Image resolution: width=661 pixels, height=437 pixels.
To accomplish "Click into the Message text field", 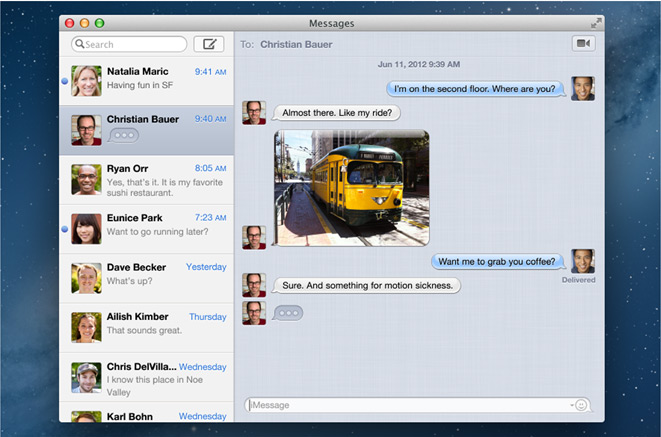I will coord(400,405).
